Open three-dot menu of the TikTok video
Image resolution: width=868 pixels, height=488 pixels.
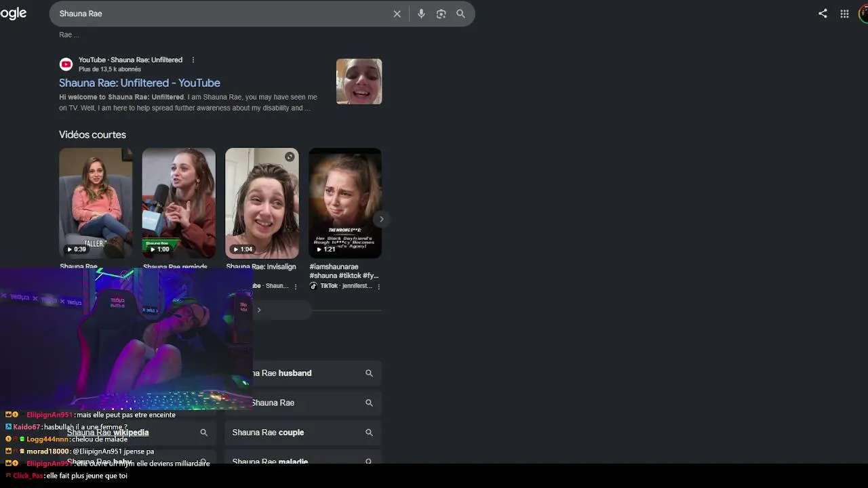click(378, 286)
